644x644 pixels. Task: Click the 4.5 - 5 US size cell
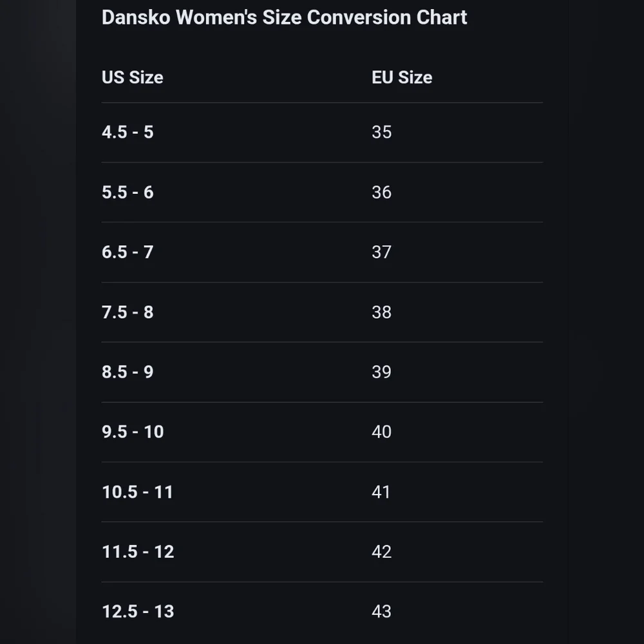tap(128, 132)
